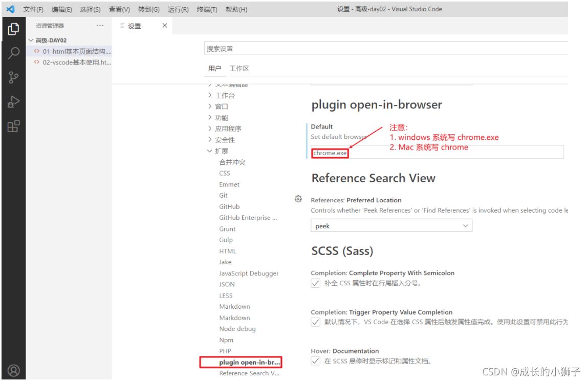Open Run and Debug view icon
The width and height of the screenshot is (588, 381).
tap(13, 102)
